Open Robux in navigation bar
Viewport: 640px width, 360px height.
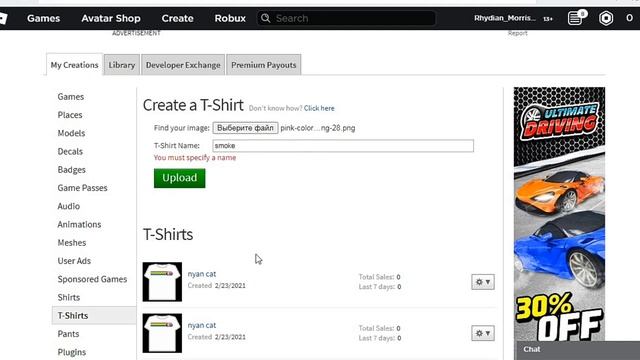(230, 18)
